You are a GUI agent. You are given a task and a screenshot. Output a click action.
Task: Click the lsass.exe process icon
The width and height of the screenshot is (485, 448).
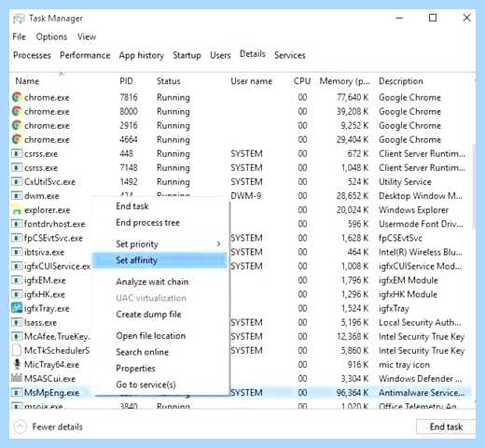click(17, 323)
